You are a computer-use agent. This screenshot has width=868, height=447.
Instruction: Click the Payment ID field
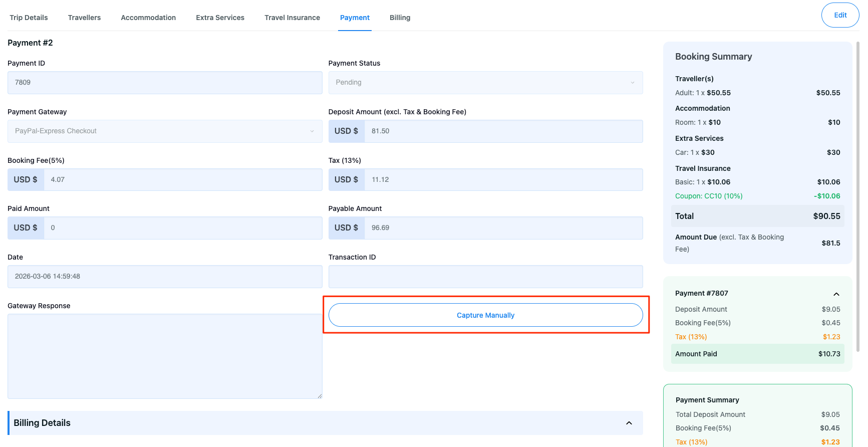click(164, 83)
